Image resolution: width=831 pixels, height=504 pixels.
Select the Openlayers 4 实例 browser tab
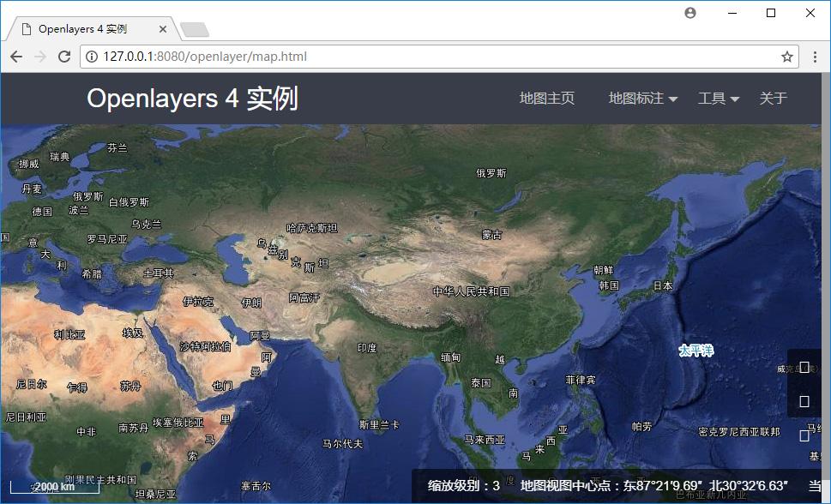tap(93, 28)
